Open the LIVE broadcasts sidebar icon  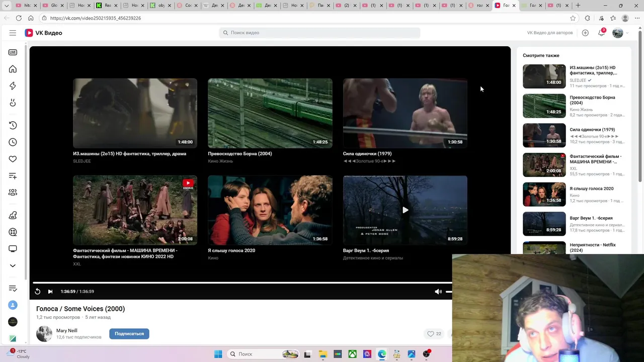(13, 52)
